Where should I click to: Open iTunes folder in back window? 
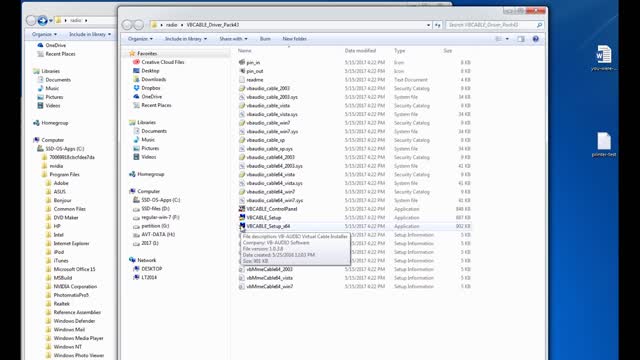57,260
